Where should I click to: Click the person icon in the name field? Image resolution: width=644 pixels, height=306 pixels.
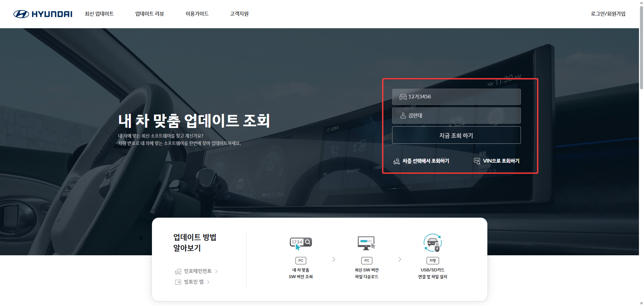tap(402, 115)
